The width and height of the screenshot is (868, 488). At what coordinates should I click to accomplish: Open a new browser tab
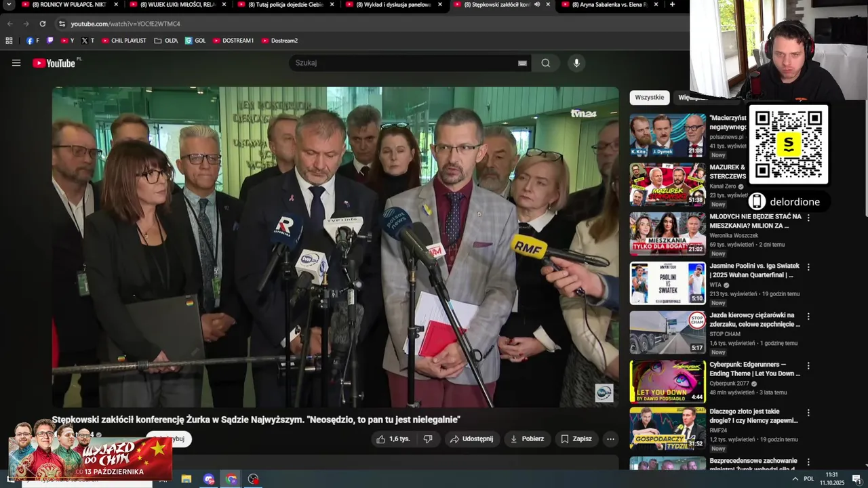tap(672, 5)
